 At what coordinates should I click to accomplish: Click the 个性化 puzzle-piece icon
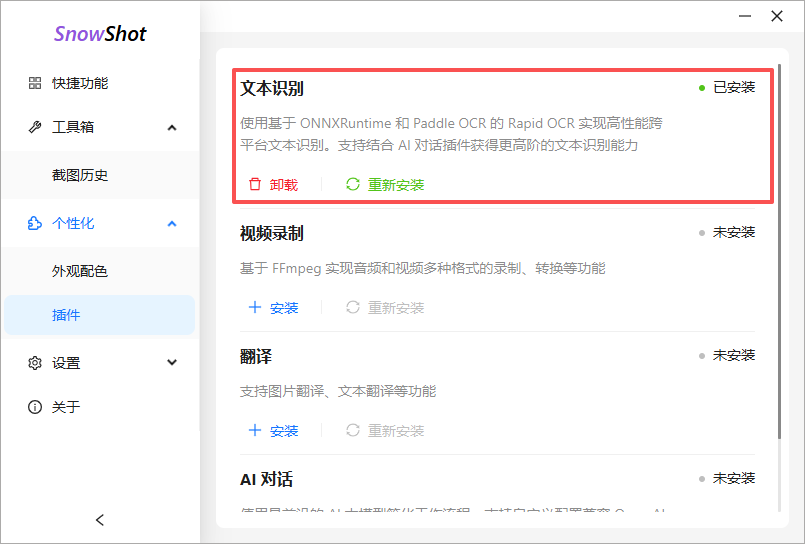click(35, 223)
